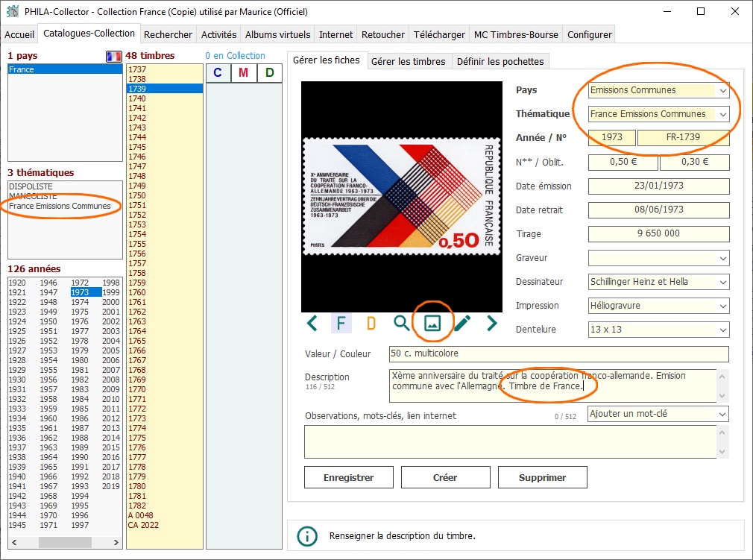Select the M collection column header
This screenshot has width=753, height=560.
tap(244, 73)
